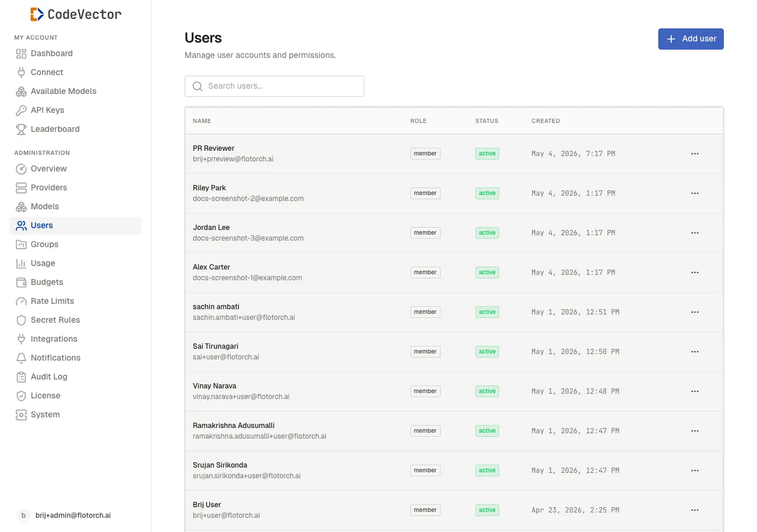Open actions menu for sachin ambati
The height and width of the screenshot is (532, 757).
click(695, 312)
